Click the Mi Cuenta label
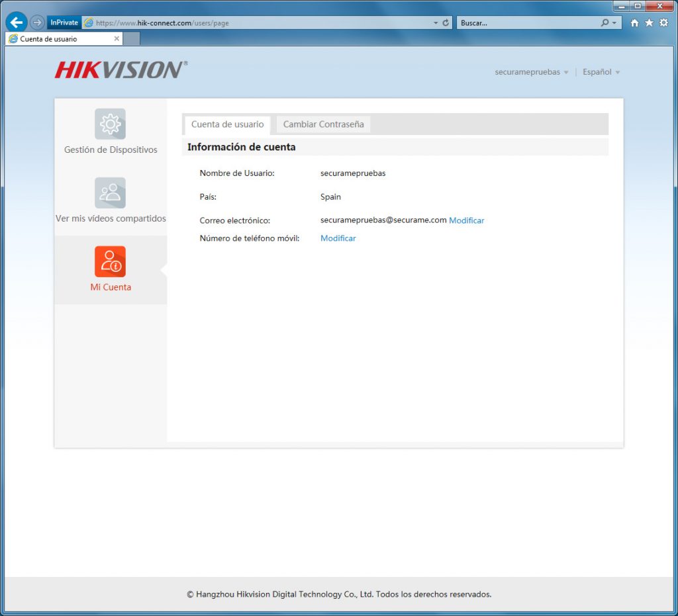 tap(111, 287)
